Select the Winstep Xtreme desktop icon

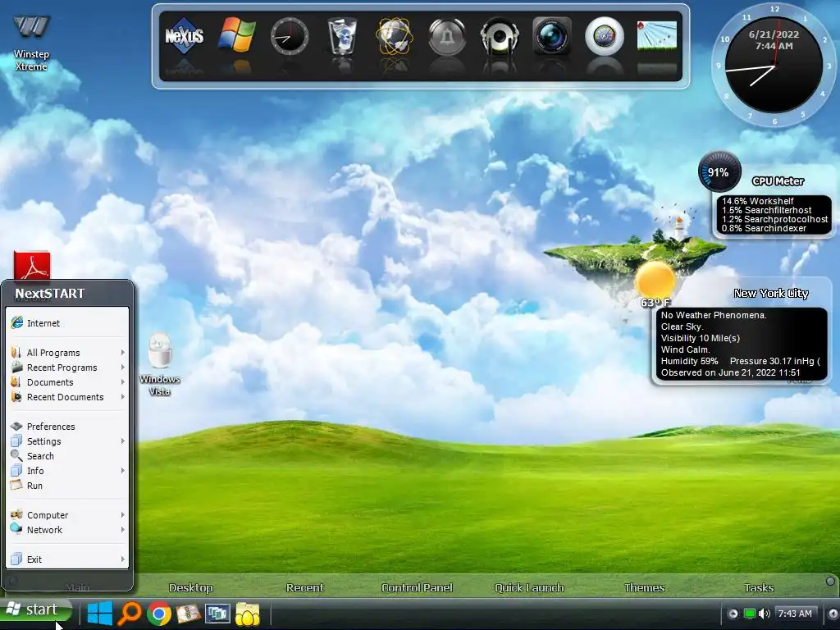[31, 43]
